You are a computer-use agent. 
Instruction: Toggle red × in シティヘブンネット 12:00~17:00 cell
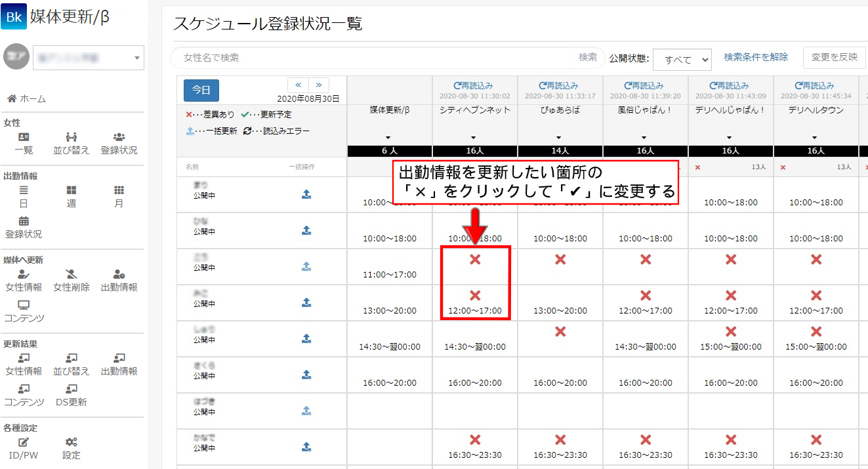coord(475,295)
